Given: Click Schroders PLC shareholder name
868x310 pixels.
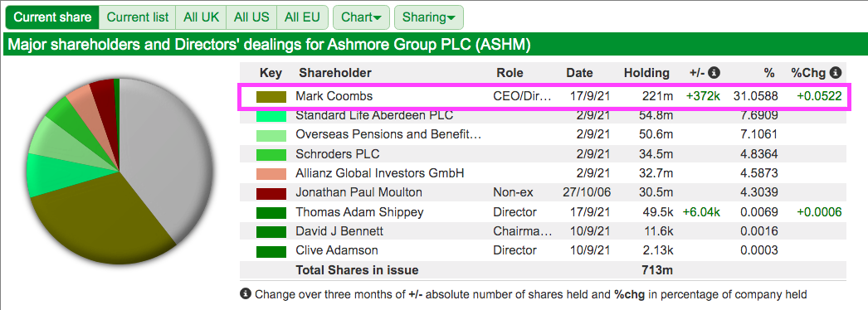Looking at the screenshot, I should pyautogui.click(x=338, y=154).
